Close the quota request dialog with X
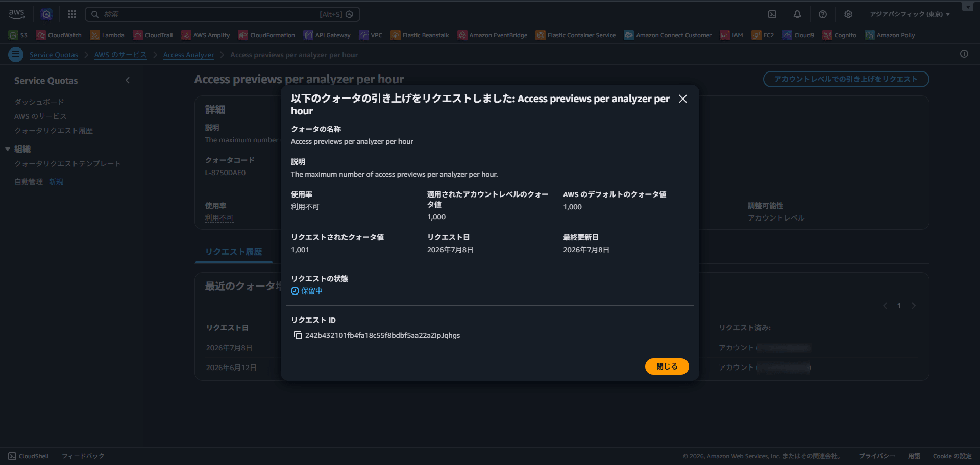Viewport: 980px width, 465px height. click(682, 99)
